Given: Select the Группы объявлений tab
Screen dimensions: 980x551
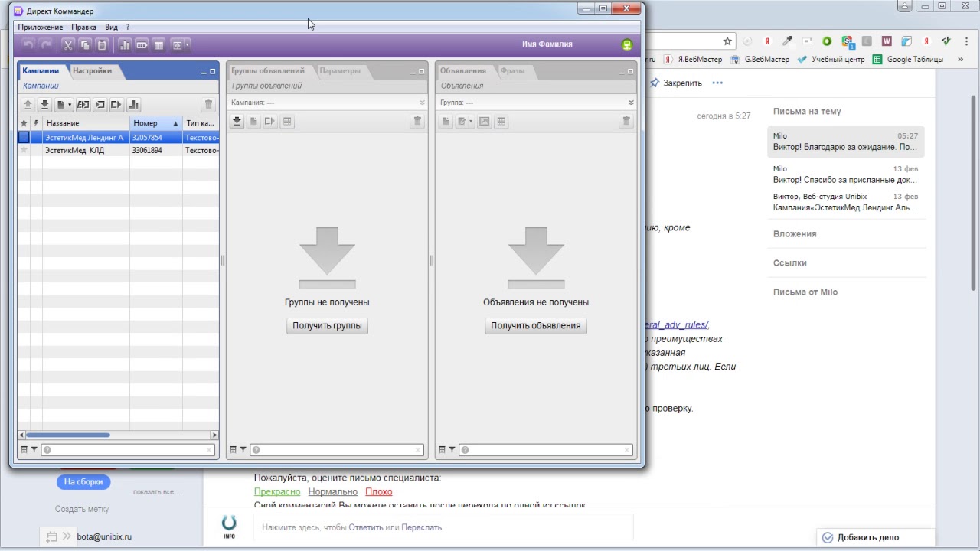Looking at the screenshot, I should pyautogui.click(x=268, y=70).
